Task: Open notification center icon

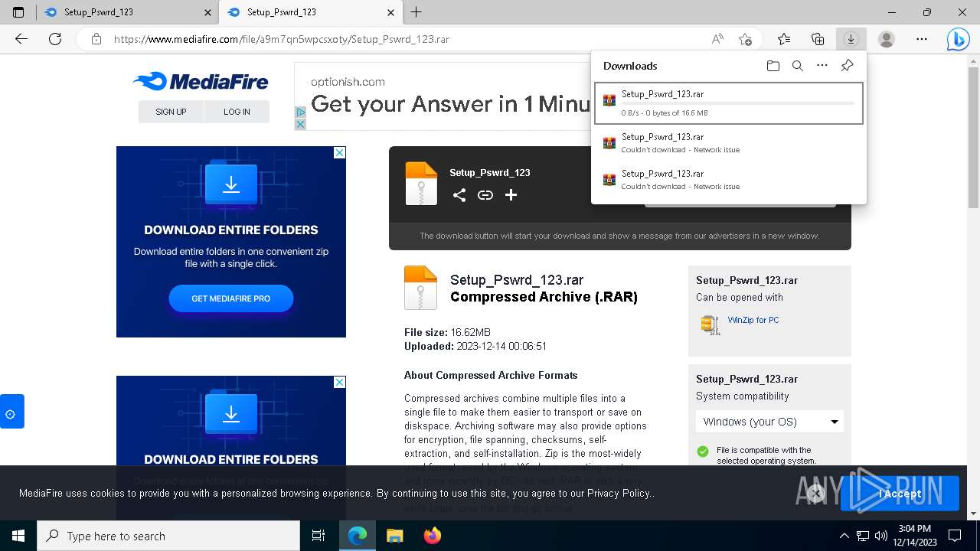Action: point(955,536)
